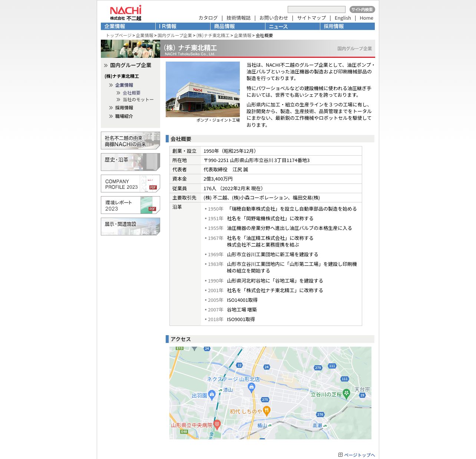The width and height of the screenshot is (476, 459).
Task: Open the 国内グループ企業 sidebar heading
Action: click(x=130, y=65)
